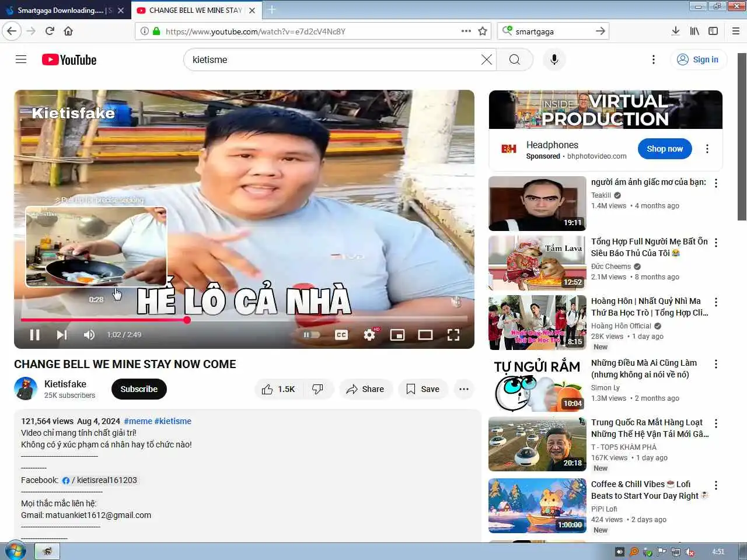Share this video
The image size is (747, 560).
365,389
